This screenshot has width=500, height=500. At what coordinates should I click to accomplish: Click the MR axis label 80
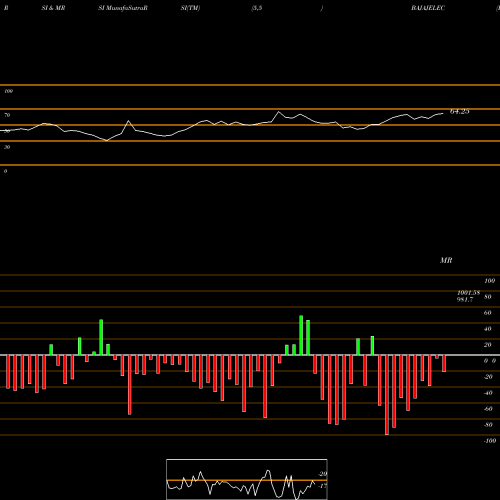point(488,297)
